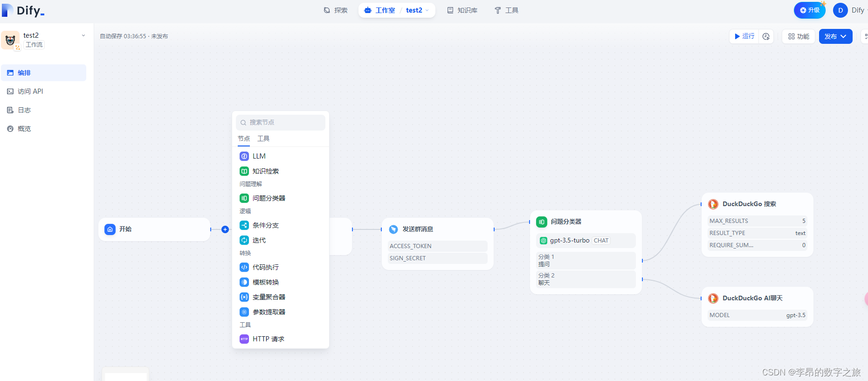This screenshot has width=868, height=381.
Task: Open the 工作室 studio tab
Action: (x=379, y=10)
